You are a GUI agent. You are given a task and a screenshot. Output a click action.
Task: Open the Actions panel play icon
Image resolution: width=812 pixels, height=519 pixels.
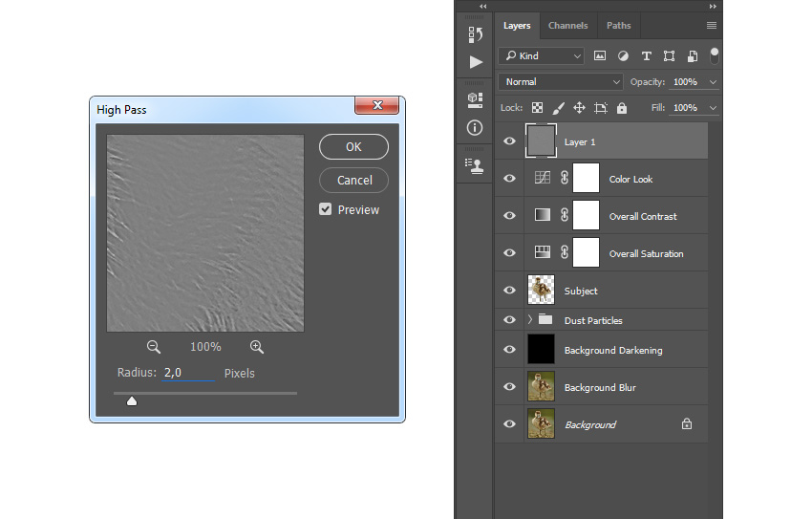[476, 62]
